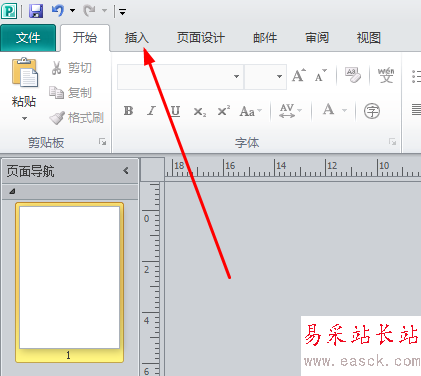Click the Publisher application icon
Viewport: 421px width, 376px height.
[x=9, y=11]
